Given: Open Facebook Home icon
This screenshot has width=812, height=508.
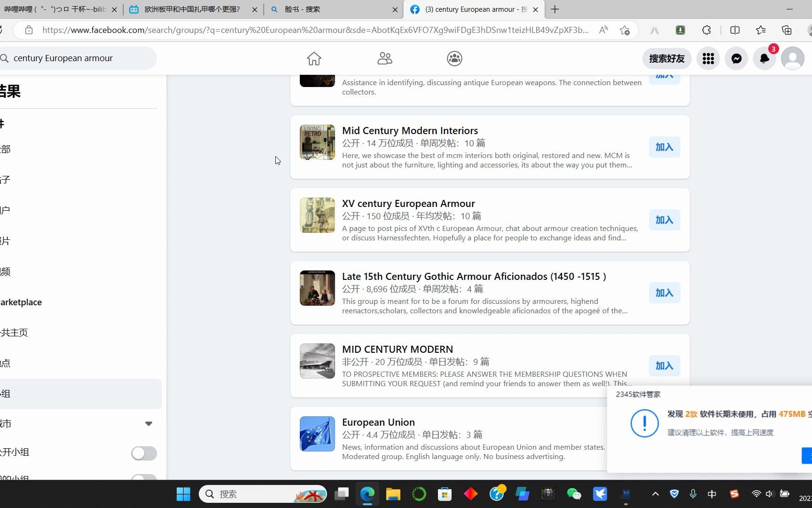Looking at the screenshot, I should pos(314,58).
